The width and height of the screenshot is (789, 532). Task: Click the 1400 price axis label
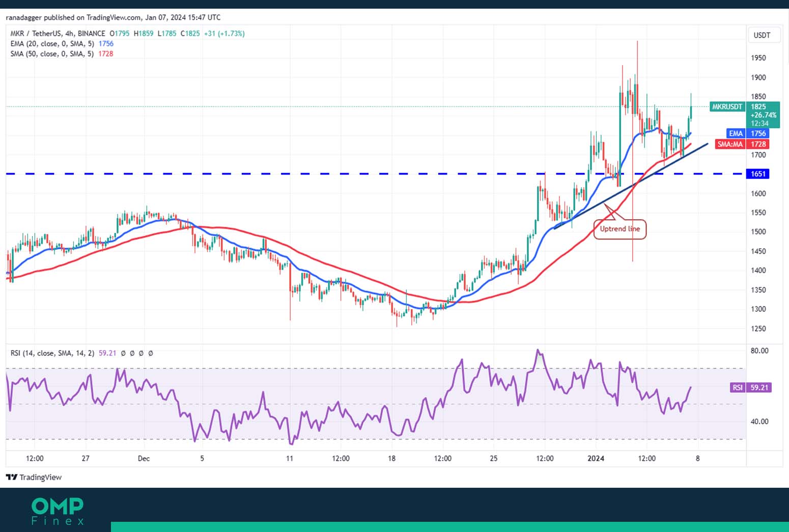pyautogui.click(x=758, y=270)
